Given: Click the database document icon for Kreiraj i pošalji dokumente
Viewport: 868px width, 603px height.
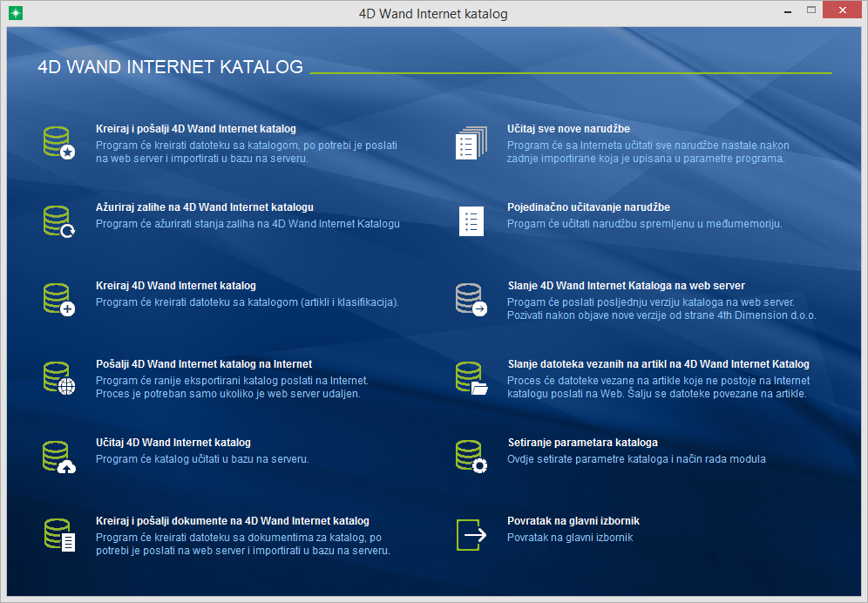Looking at the screenshot, I should point(59,535).
